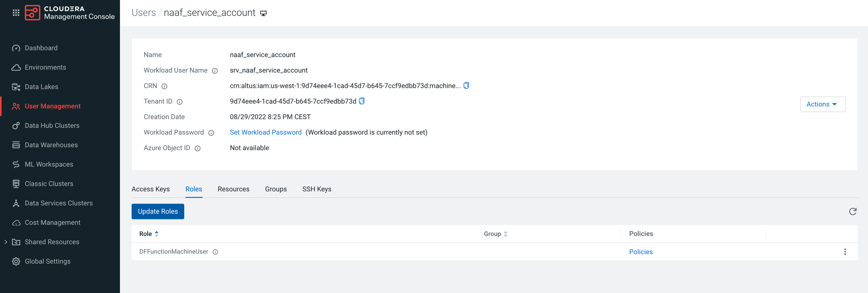868x293 pixels.
Task: Click the Set Workload Password link
Action: [x=265, y=132]
